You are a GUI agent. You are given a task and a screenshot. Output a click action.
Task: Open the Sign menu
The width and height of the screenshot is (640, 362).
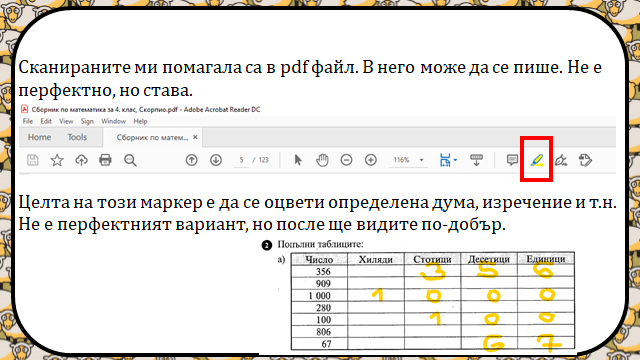point(87,121)
